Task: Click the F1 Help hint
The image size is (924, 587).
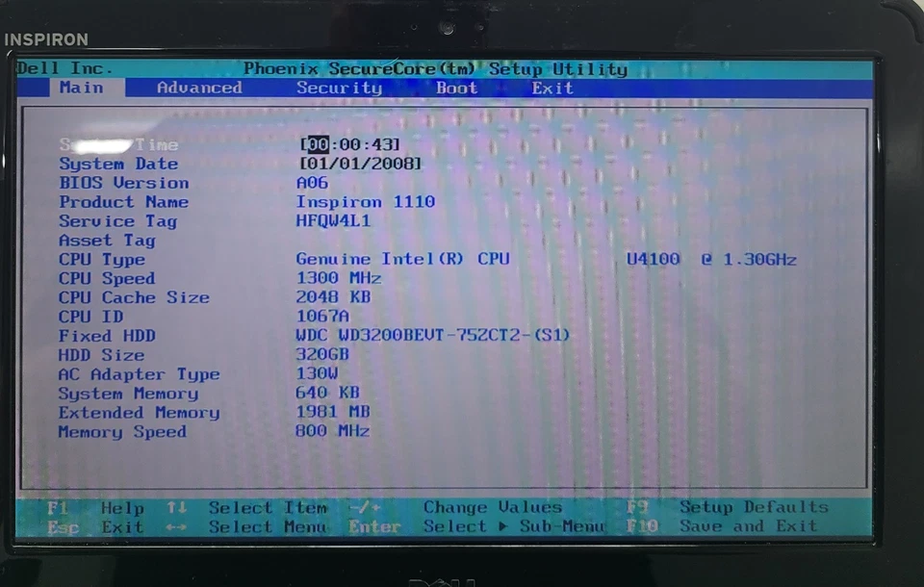Action: 95,508
